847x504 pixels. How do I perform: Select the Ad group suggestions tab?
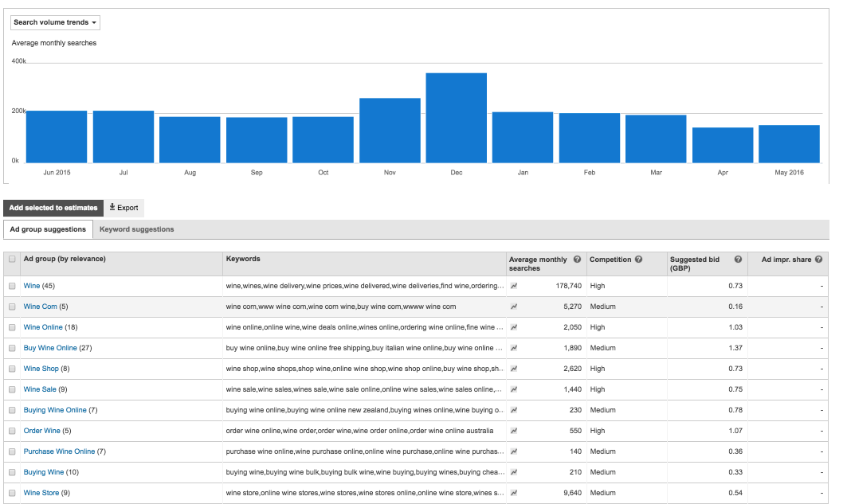click(48, 229)
